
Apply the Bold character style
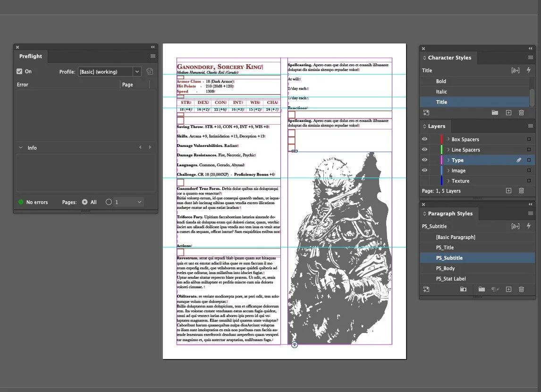475,81
